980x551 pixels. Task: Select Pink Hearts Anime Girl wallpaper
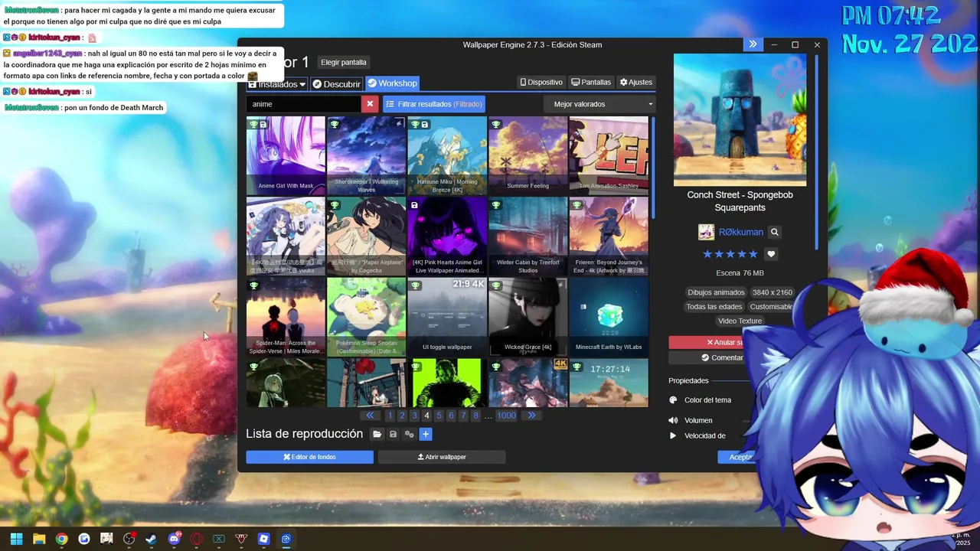tap(447, 236)
